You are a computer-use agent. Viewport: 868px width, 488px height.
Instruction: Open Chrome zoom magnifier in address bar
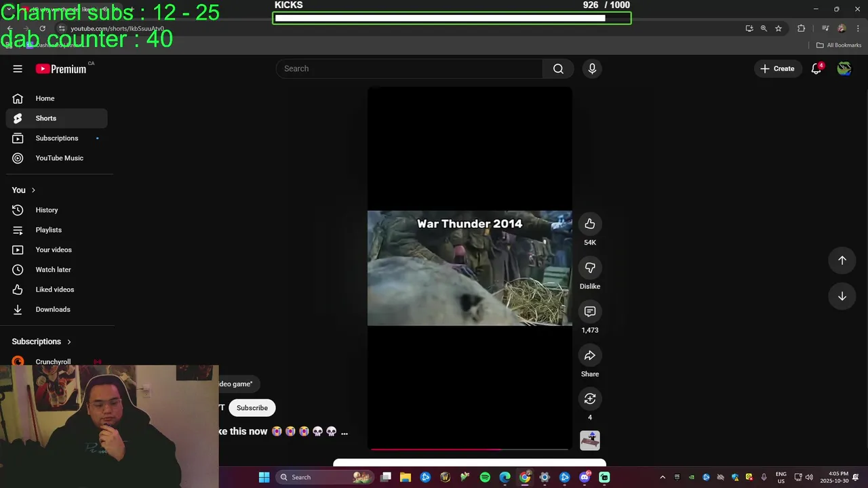click(764, 28)
